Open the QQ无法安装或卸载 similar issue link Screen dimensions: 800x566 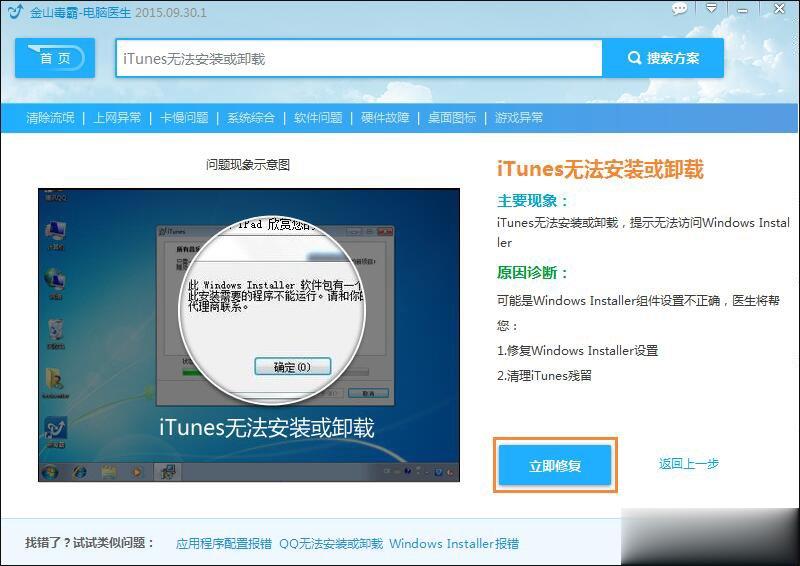tap(330, 544)
